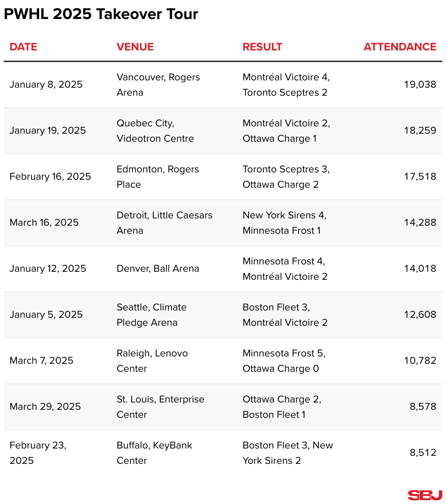Select the Detroit, Little Caesars Arena cell

(164, 223)
